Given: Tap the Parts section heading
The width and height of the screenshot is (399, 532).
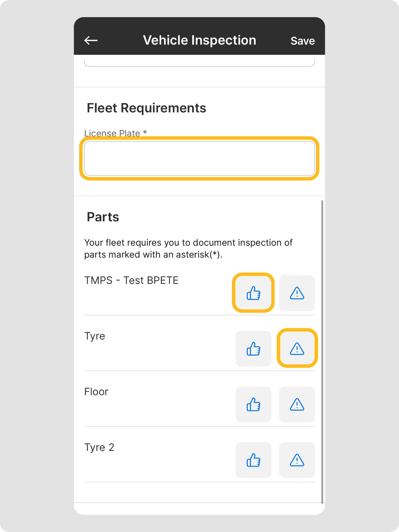Looking at the screenshot, I should [103, 217].
